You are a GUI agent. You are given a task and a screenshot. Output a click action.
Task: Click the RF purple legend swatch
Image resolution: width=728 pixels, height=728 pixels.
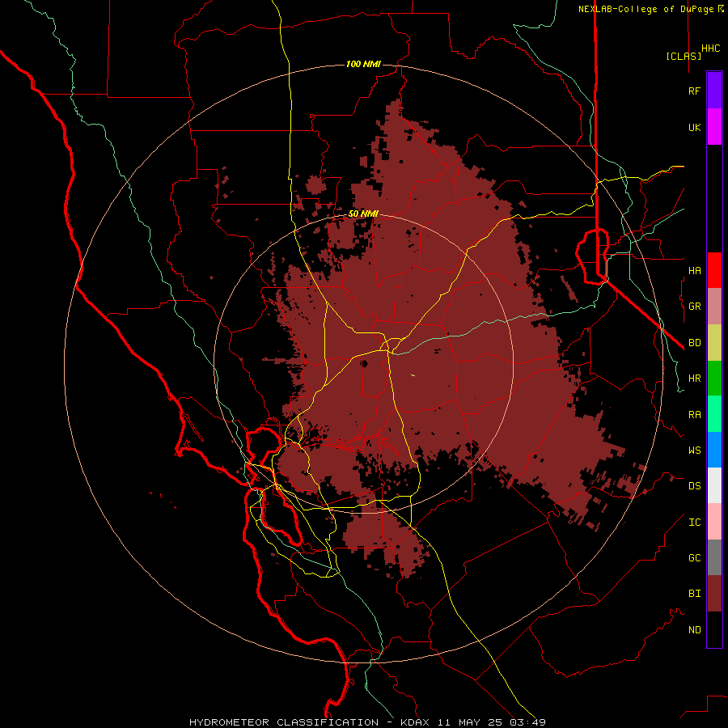pyautogui.click(x=714, y=91)
